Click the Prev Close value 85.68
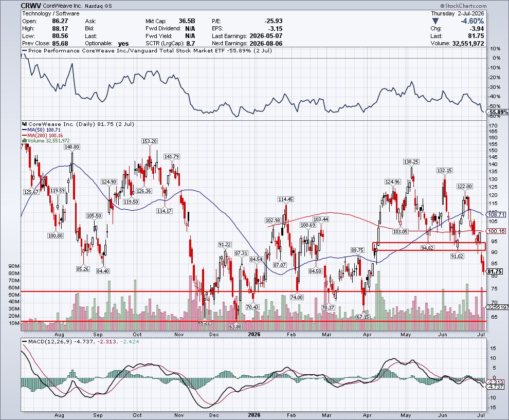Image resolution: width=509 pixels, height=420 pixels. pos(60,44)
